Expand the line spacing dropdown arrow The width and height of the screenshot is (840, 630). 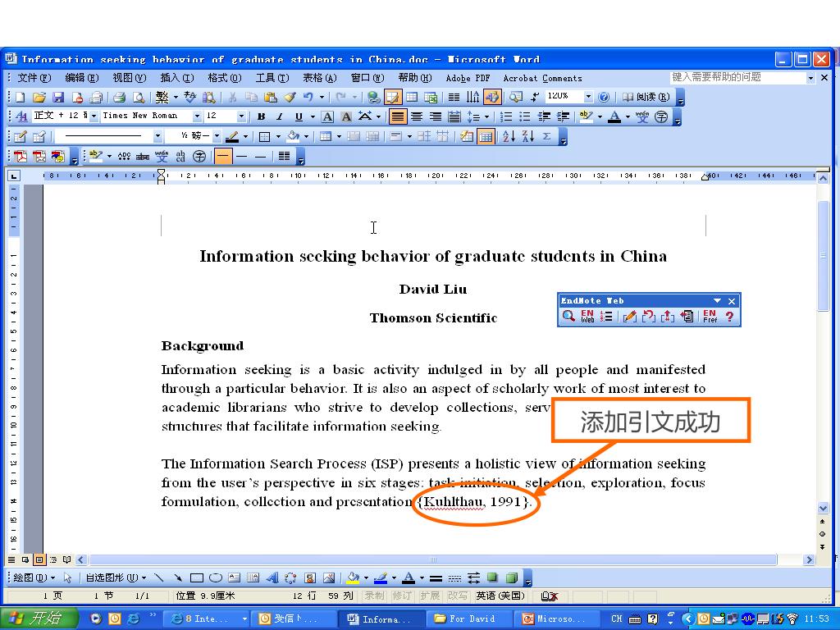click(x=486, y=116)
